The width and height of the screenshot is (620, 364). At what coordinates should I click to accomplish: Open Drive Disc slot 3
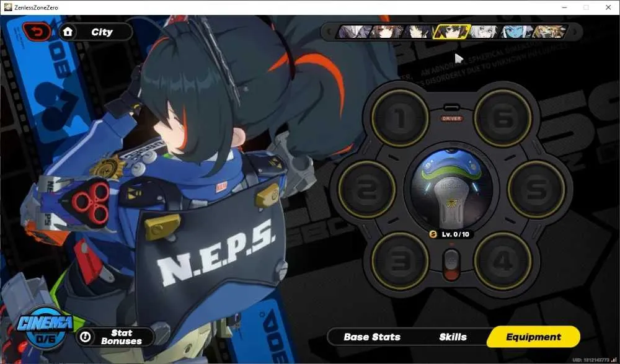point(400,261)
